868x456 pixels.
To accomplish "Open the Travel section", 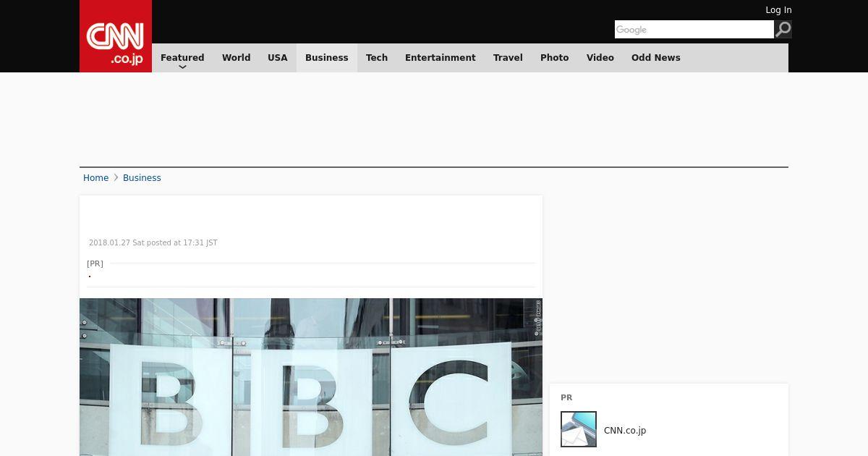I will [508, 58].
